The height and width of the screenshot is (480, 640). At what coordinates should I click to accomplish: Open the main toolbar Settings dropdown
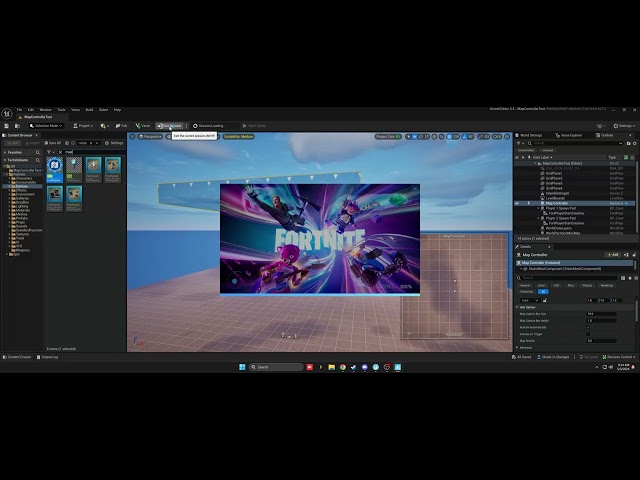(624, 126)
